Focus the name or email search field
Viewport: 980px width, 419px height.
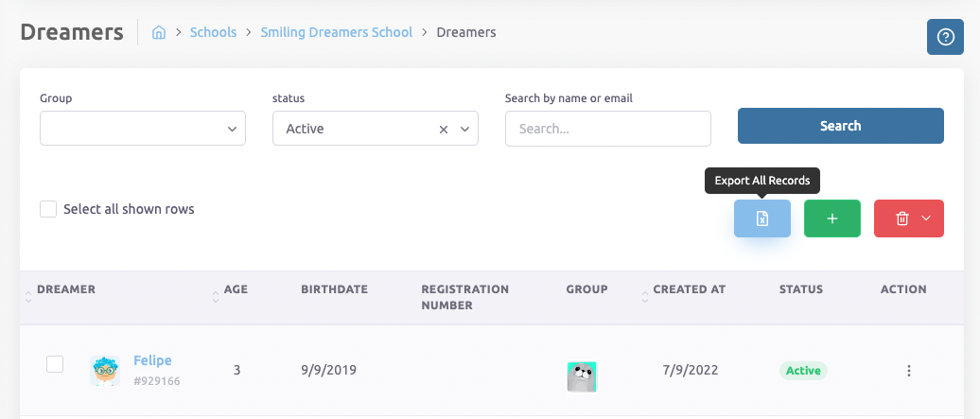(x=607, y=129)
